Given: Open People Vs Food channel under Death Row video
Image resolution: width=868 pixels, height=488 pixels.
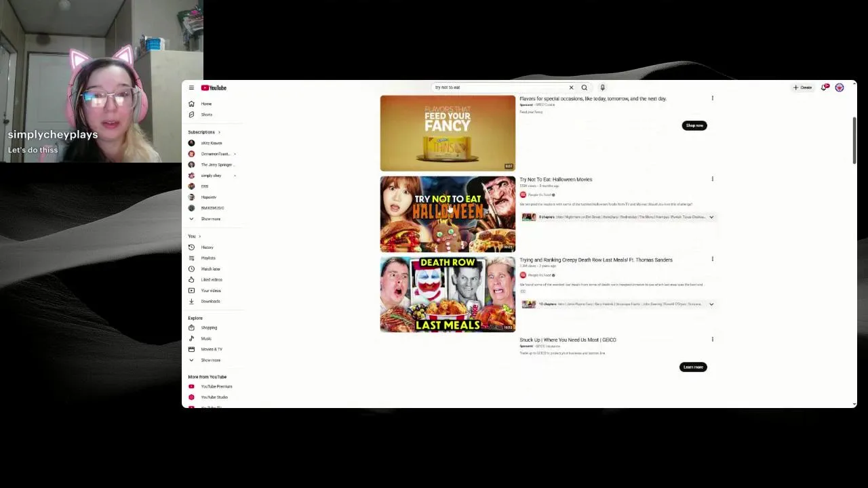Looking at the screenshot, I should [x=540, y=275].
